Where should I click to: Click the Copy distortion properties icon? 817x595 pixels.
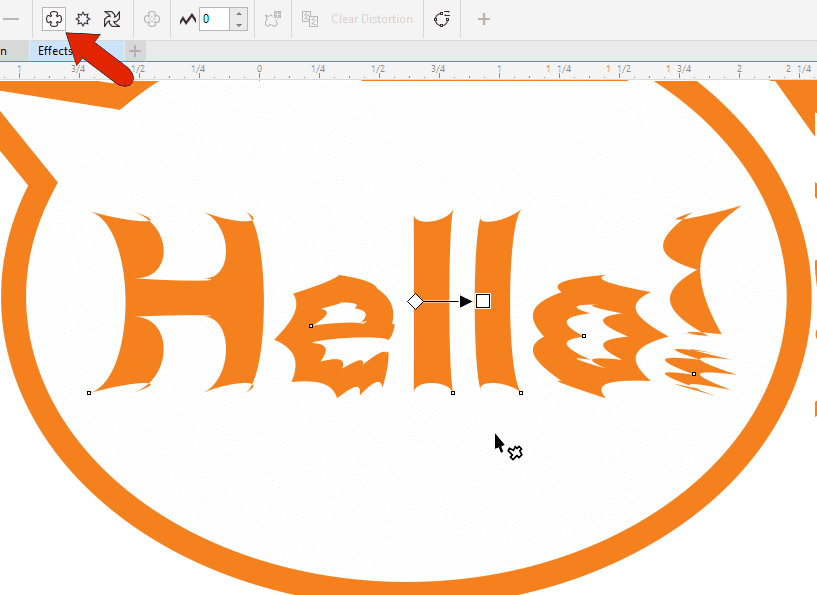tap(310, 18)
